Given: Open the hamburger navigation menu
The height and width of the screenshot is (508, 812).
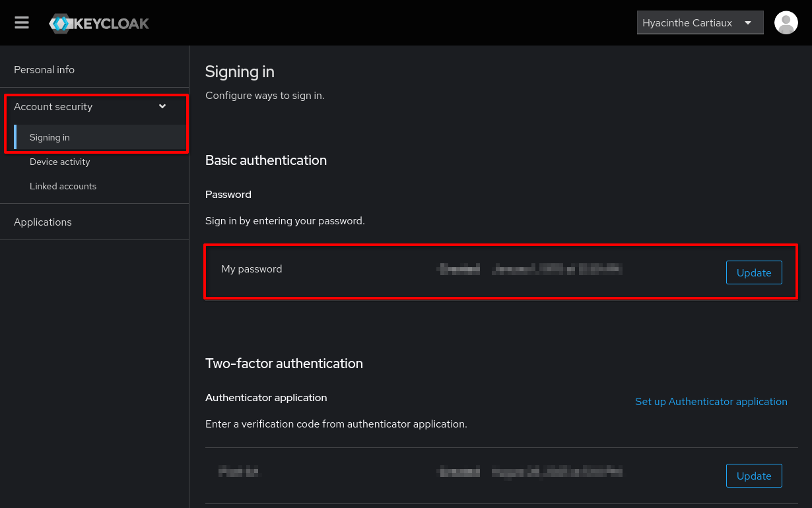Looking at the screenshot, I should click(x=22, y=22).
